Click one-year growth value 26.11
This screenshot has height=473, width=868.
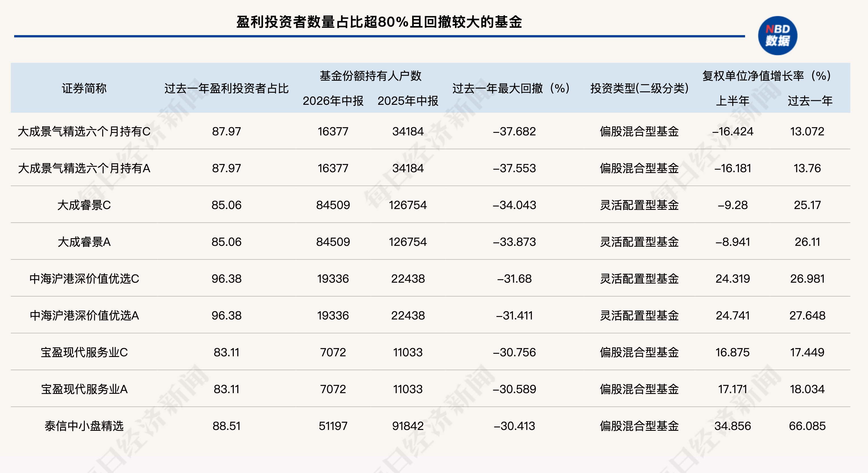click(807, 242)
